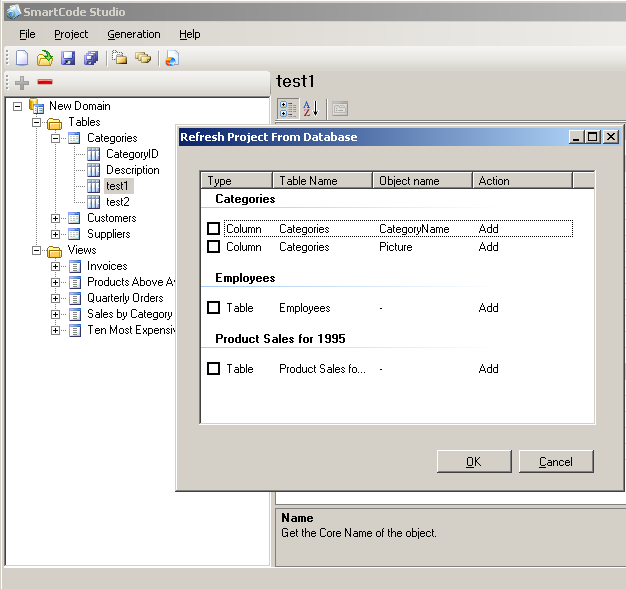Click the gray plus Add icon

pos(22,83)
